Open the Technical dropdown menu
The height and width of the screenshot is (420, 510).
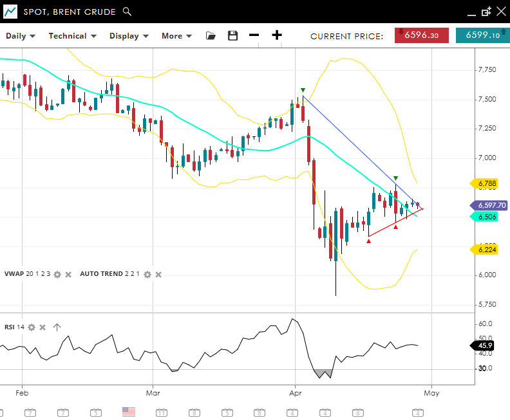tap(72, 36)
